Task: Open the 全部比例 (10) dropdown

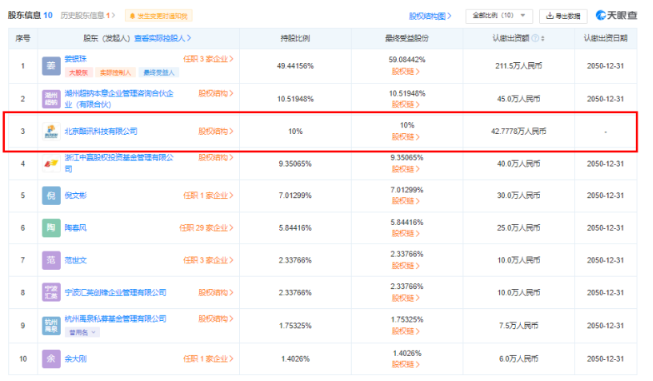Action: (x=499, y=15)
